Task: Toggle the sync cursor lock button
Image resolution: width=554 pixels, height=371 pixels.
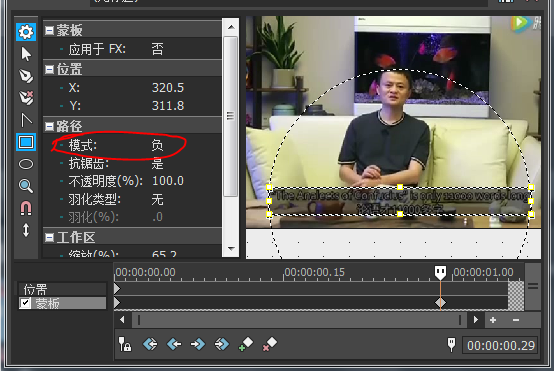Action: pos(125,344)
